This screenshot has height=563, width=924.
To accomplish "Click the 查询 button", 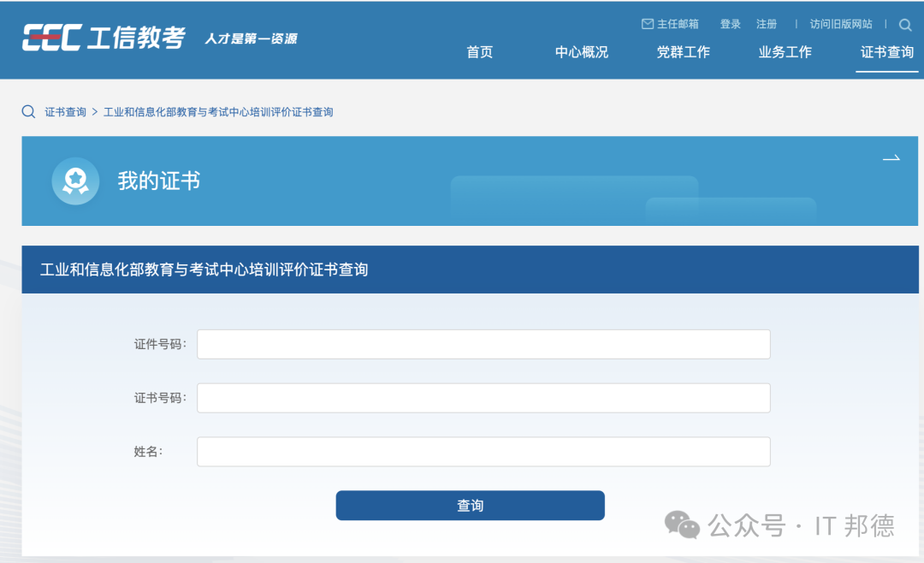I will (471, 505).
